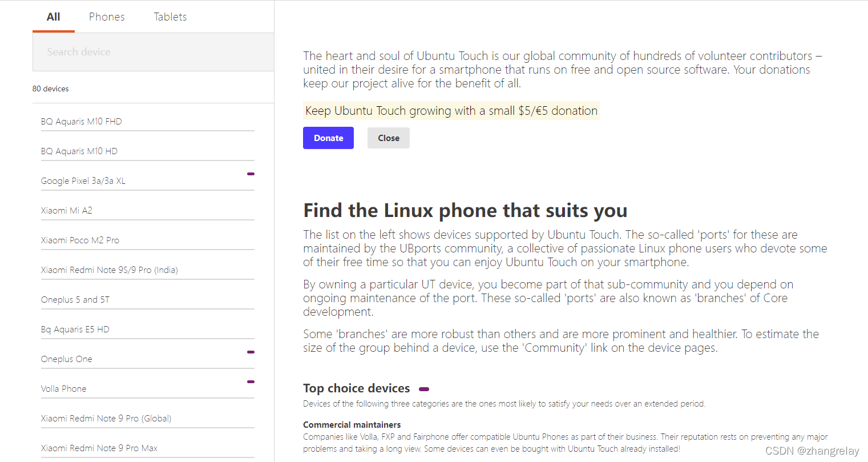
Task: Open BQ Aquaris M10 FHD device
Action: (148, 121)
